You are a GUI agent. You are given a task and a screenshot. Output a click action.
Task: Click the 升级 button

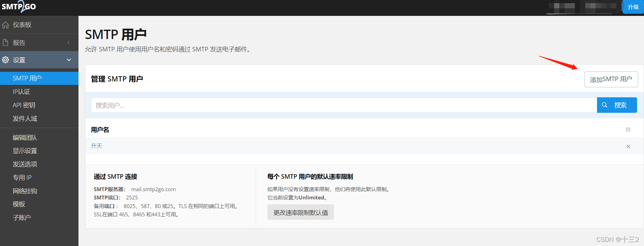[x=633, y=7]
